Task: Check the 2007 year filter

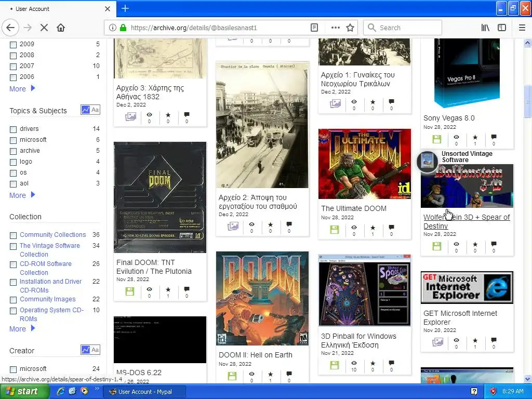Action: pyautogui.click(x=13, y=66)
